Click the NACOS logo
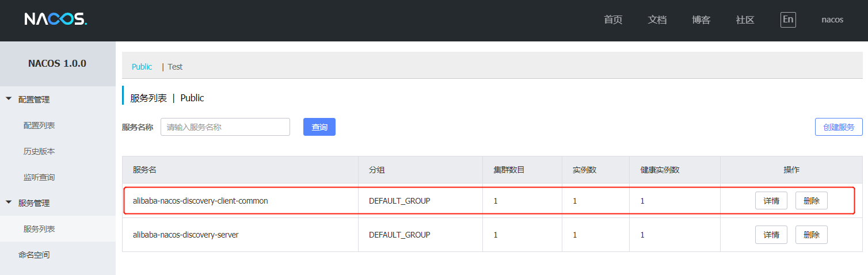The height and width of the screenshot is (275, 868). (55, 20)
